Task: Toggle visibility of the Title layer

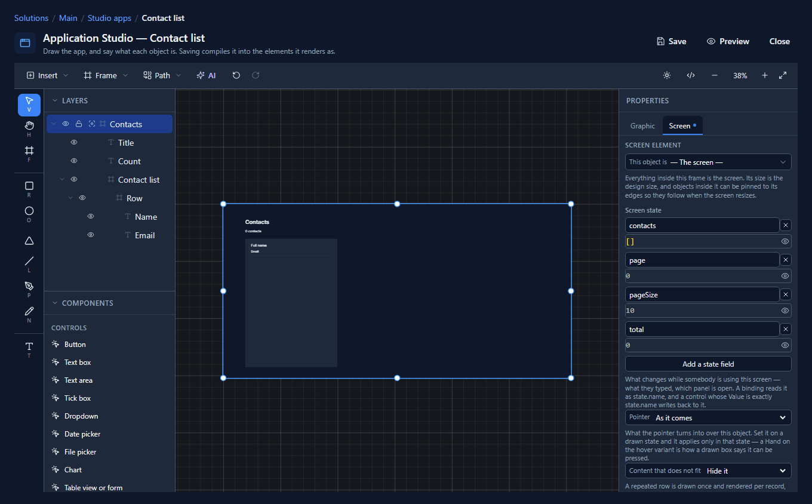Action: [74, 143]
